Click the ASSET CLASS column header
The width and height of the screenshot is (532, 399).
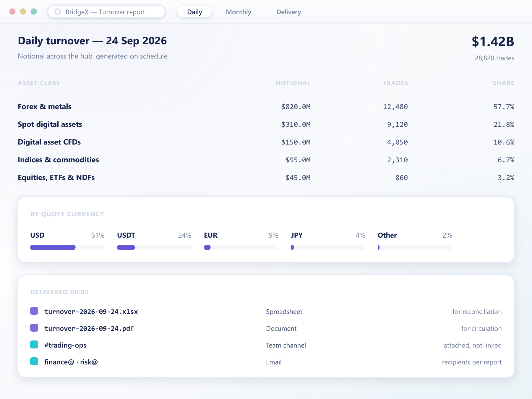click(39, 83)
